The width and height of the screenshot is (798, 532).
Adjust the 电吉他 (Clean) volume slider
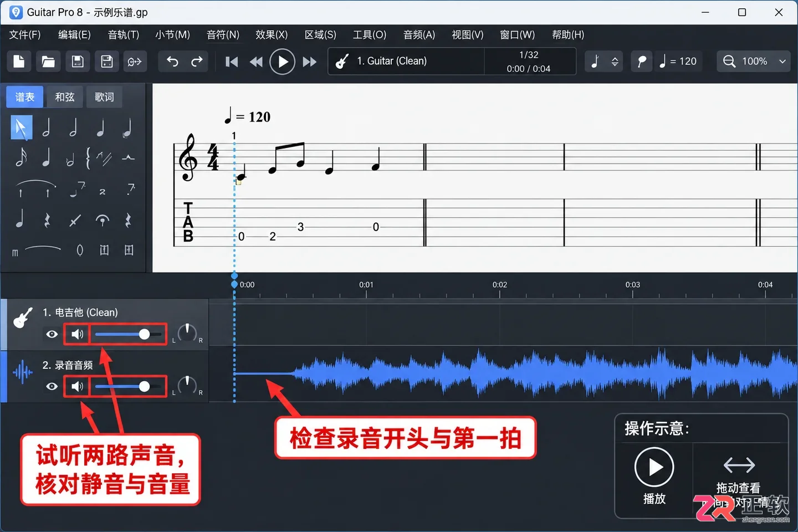pyautogui.click(x=128, y=334)
